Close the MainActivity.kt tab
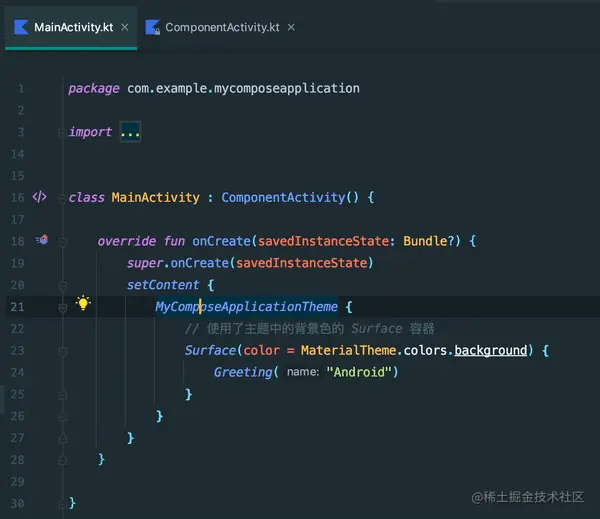The height and width of the screenshot is (519, 600). pyautogui.click(x=124, y=27)
